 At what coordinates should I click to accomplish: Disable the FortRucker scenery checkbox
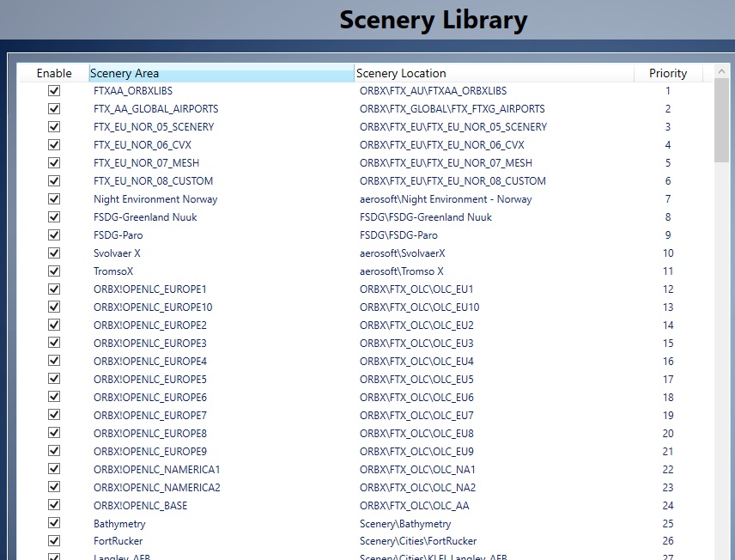[x=54, y=542]
